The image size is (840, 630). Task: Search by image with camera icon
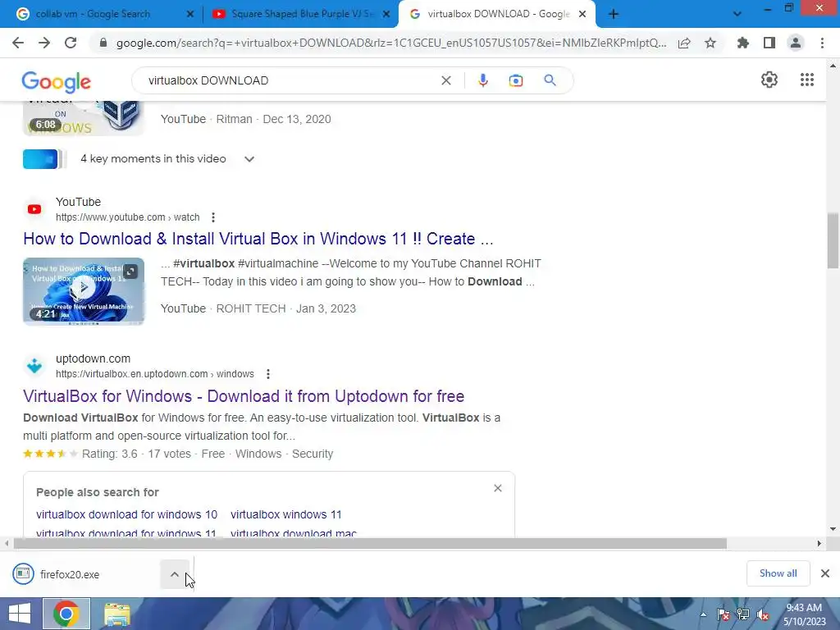(516, 80)
